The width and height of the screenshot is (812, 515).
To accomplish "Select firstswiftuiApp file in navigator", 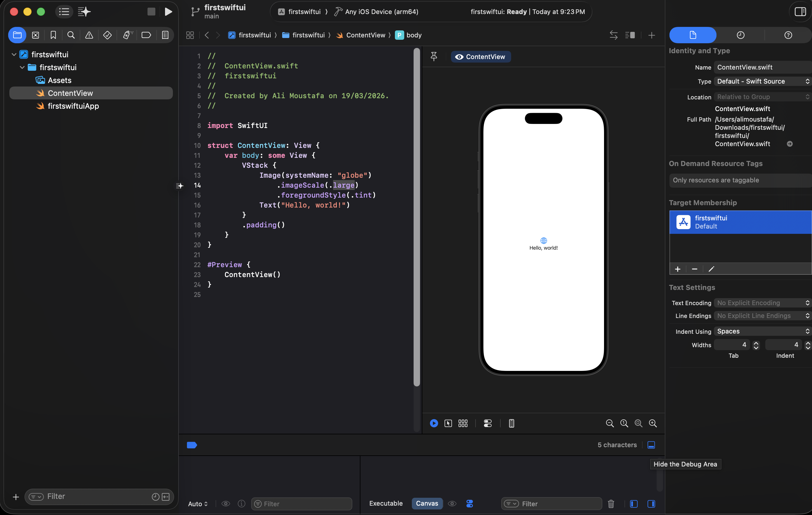I will [x=73, y=106].
